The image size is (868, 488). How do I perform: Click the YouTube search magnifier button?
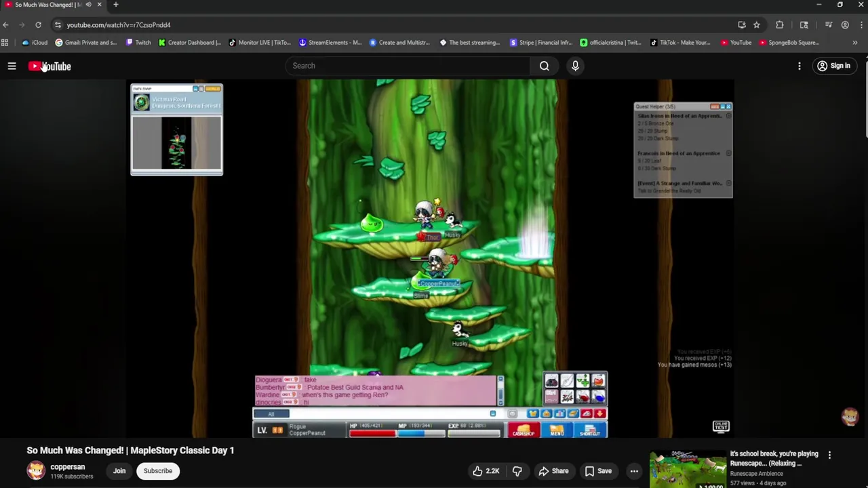(545, 66)
